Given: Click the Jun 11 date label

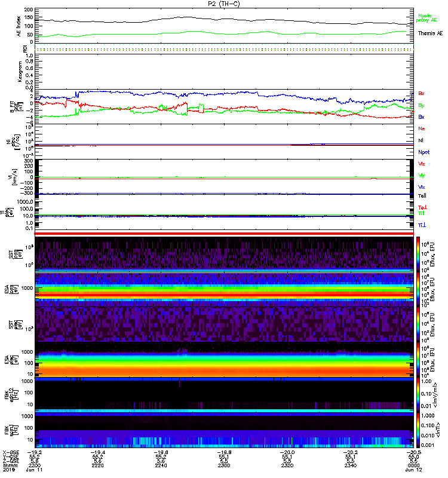Looking at the screenshot, I should coord(34,470).
